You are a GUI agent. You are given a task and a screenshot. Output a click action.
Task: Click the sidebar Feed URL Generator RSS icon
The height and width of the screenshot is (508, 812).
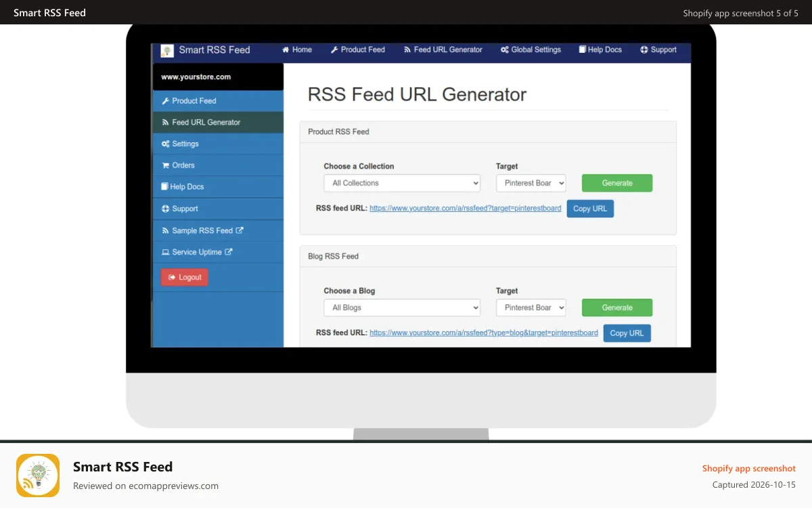(165, 123)
